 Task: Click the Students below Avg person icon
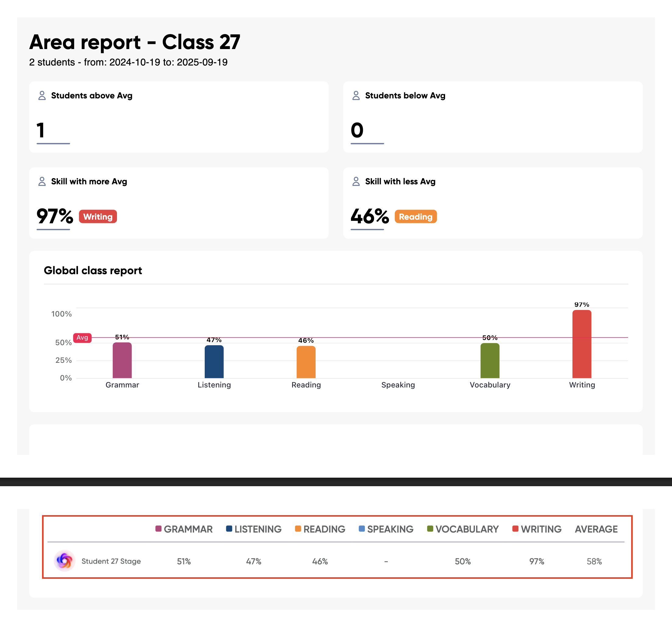(356, 96)
